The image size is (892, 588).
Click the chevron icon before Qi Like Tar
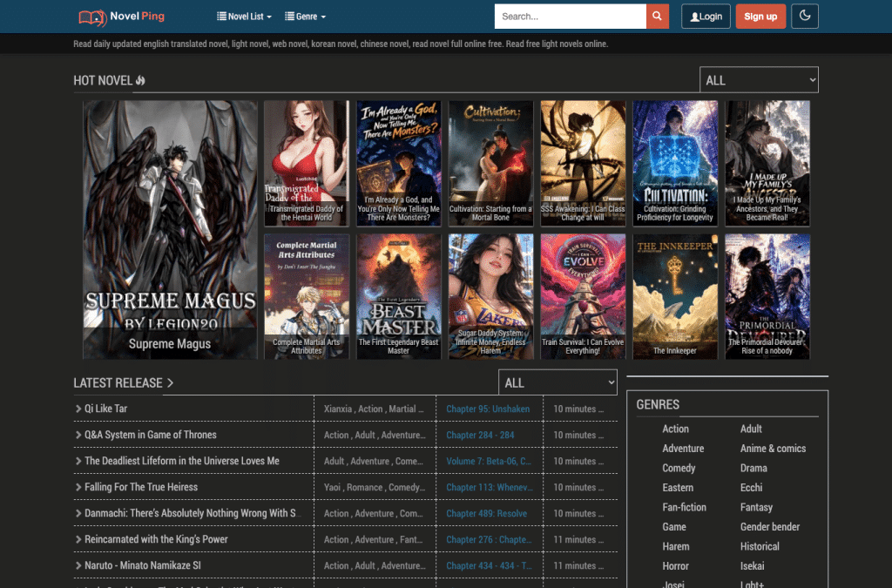(x=78, y=409)
